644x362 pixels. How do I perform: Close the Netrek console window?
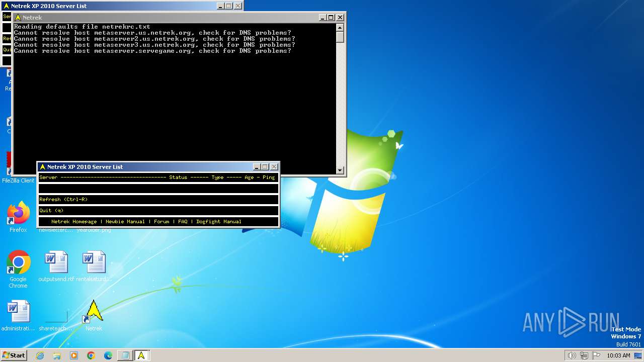(x=340, y=18)
